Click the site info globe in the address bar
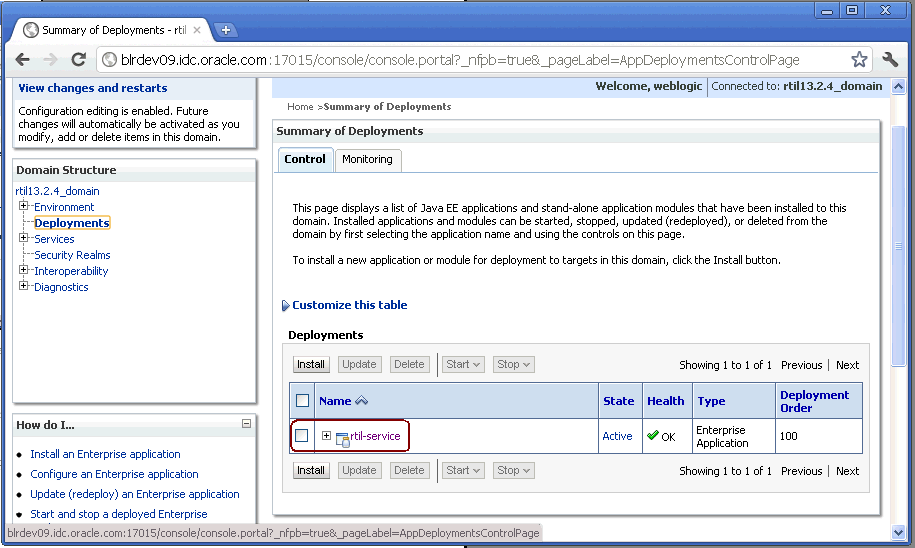The image size is (915, 548). (x=109, y=60)
